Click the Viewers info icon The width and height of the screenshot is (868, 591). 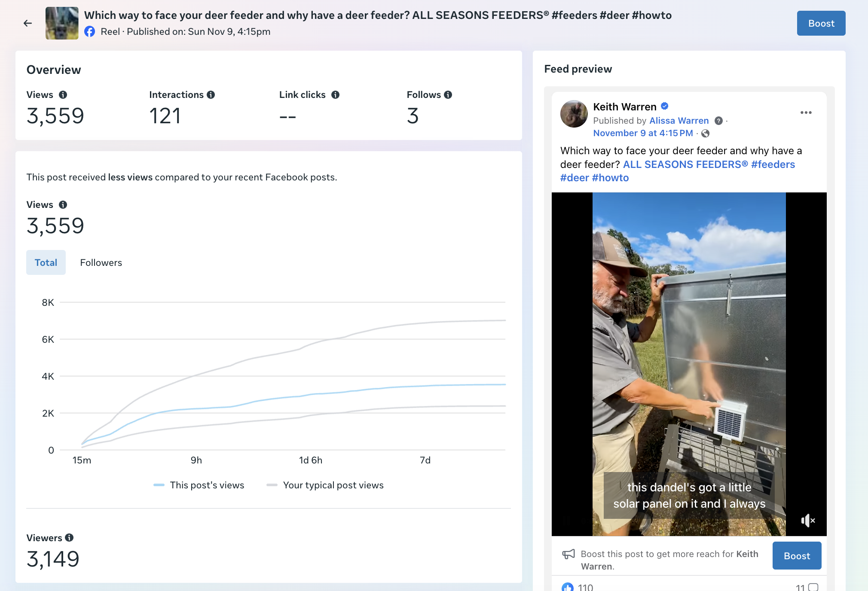coord(69,538)
